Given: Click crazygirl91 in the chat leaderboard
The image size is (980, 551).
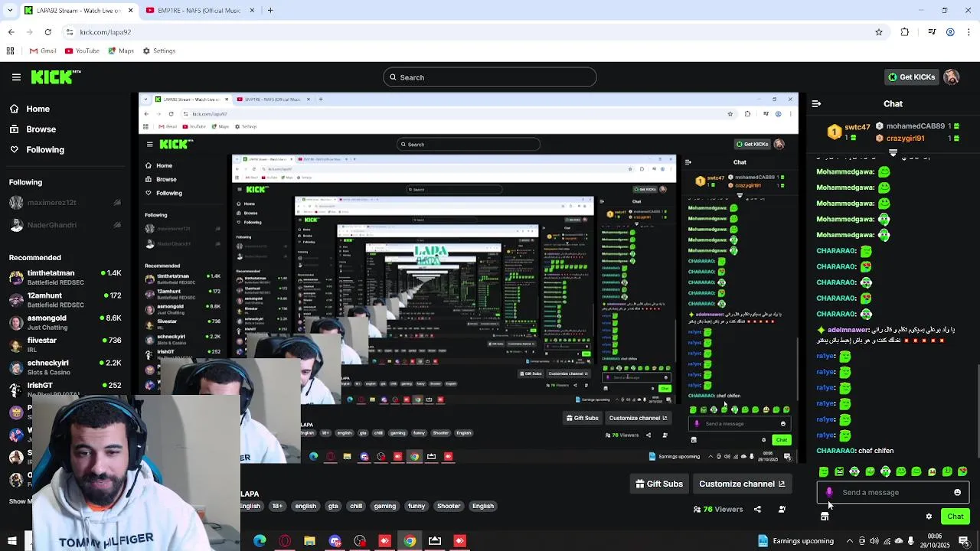Looking at the screenshot, I should pos(905,139).
